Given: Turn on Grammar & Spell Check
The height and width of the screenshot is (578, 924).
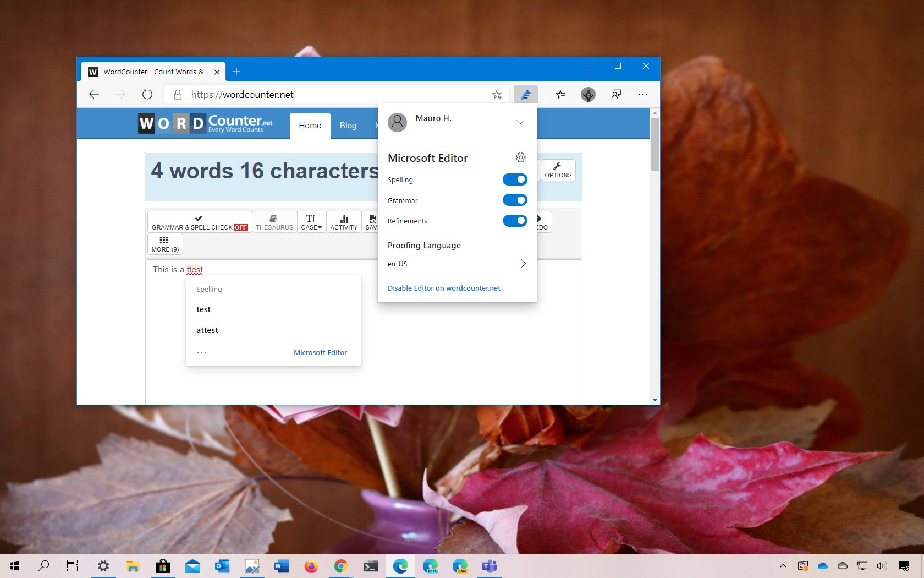Looking at the screenshot, I should (x=199, y=222).
